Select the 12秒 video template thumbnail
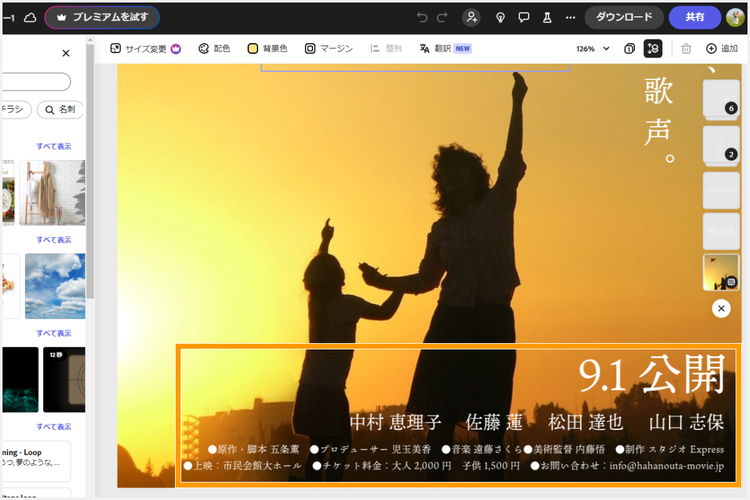 pyautogui.click(x=64, y=379)
